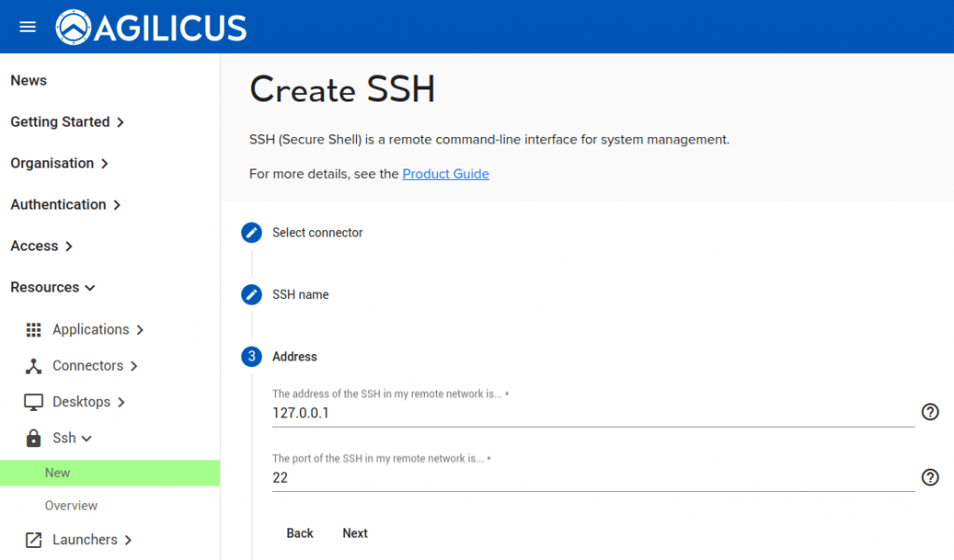954x560 pixels.
Task: Open the hamburger navigation menu
Action: tap(27, 27)
